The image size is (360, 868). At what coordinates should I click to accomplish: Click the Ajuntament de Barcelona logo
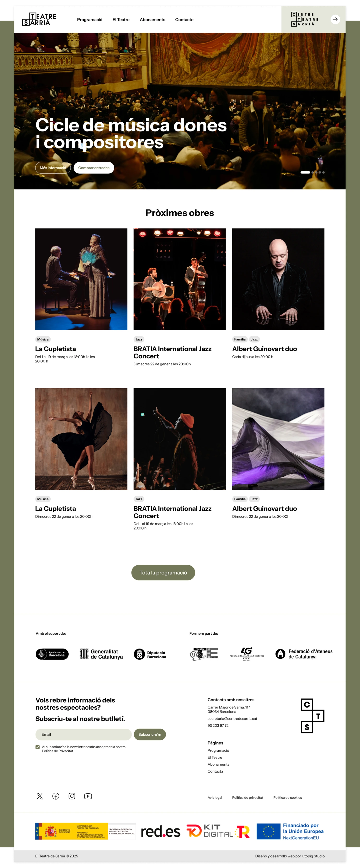tap(52, 654)
